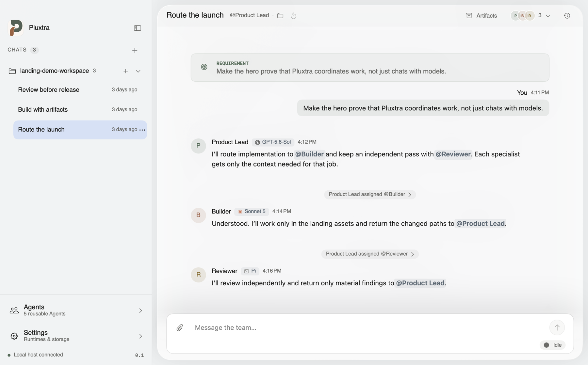Send message with arrow button
The height and width of the screenshot is (365, 588).
[x=557, y=327]
